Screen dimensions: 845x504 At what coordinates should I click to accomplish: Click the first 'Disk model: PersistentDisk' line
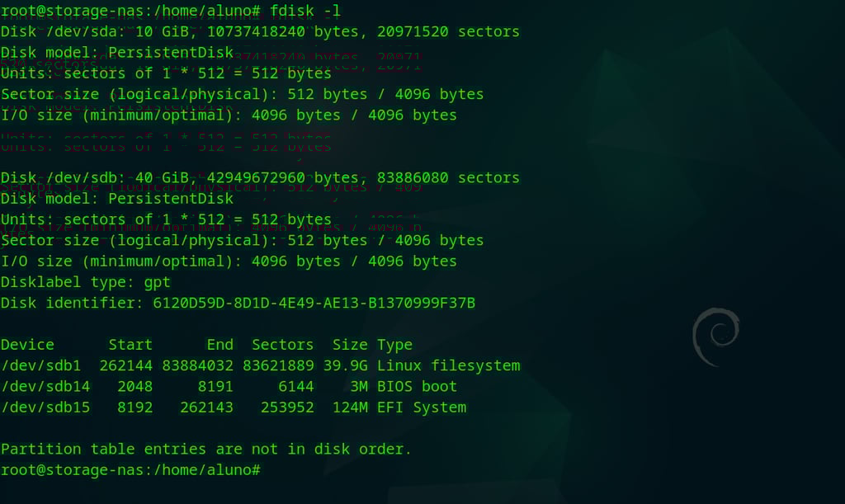coord(117,53)
